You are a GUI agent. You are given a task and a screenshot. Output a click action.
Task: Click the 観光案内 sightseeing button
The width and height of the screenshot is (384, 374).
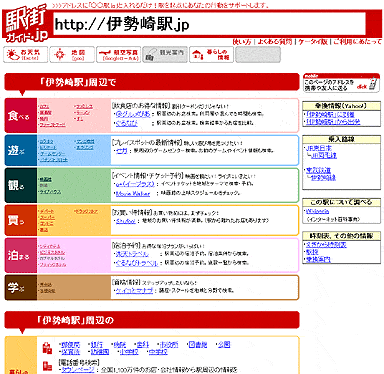pyautogui.click(x=165, y=55)
